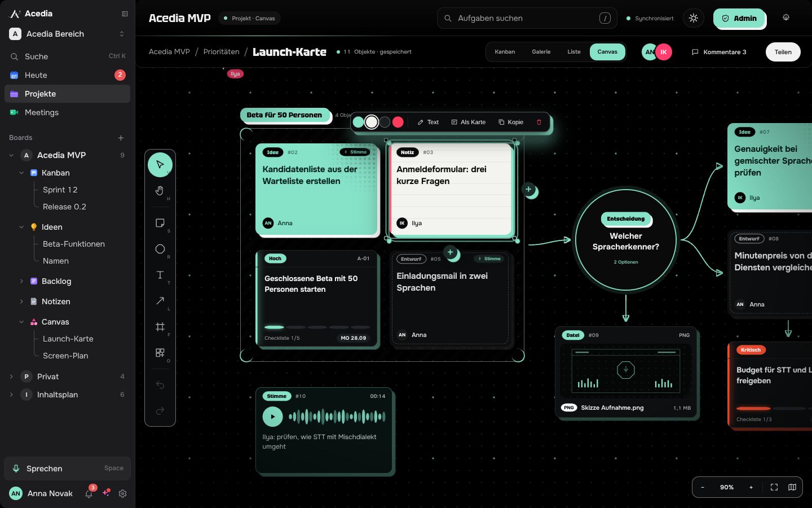The width and height of the screenshot is (812, 508).
Task: Delete selected note via trash icon
Action: (539, 122)
